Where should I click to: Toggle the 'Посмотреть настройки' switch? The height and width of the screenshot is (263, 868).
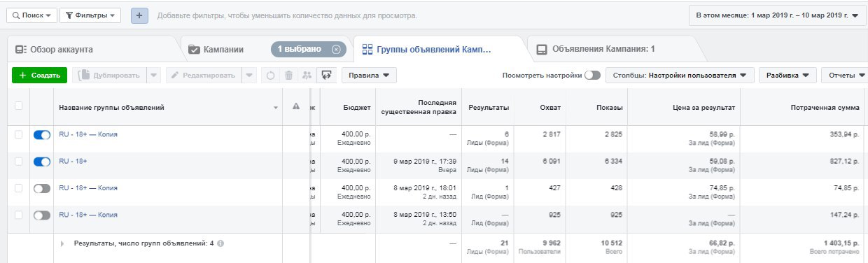[x=592, y=75]
